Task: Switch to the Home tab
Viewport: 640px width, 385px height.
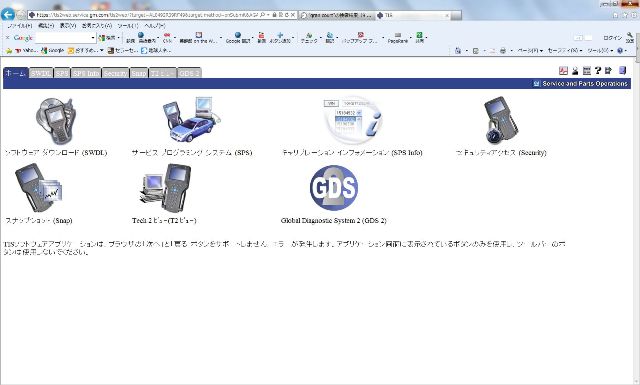Action: pyautogui.click(x=16, y=73)
